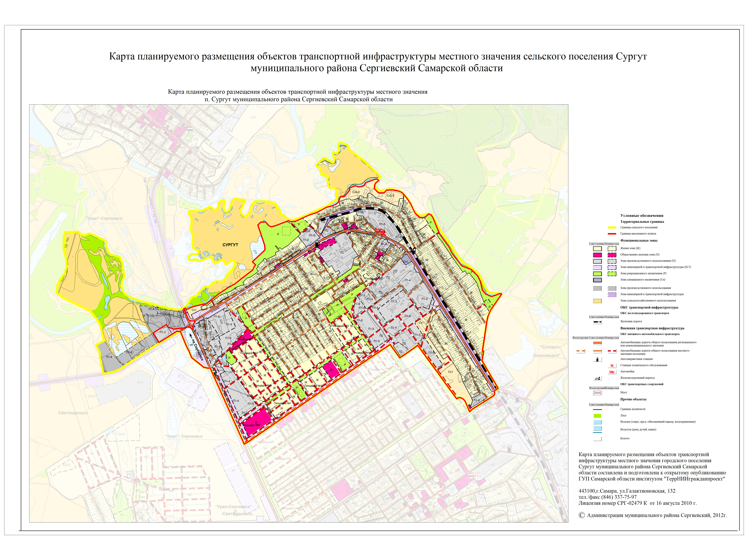This screenshot has width=752, height=560.
Task: Click the 'Железная дорога' legend label
Action: 631,321
